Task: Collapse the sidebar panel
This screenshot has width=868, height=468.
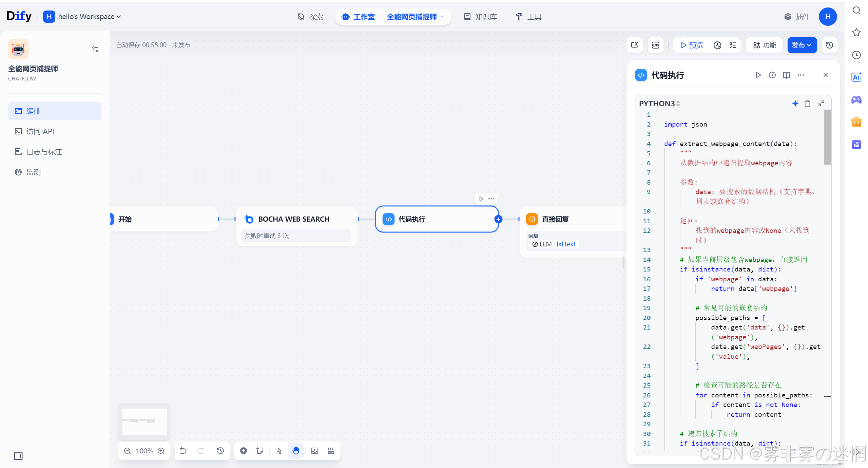Action: point(18,456)
